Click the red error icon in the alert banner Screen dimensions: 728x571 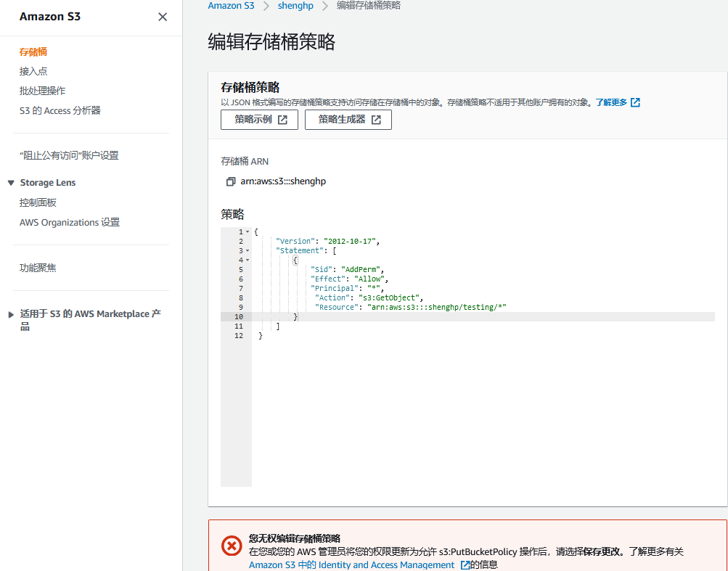pyautogui.click(x=231, y=546)
